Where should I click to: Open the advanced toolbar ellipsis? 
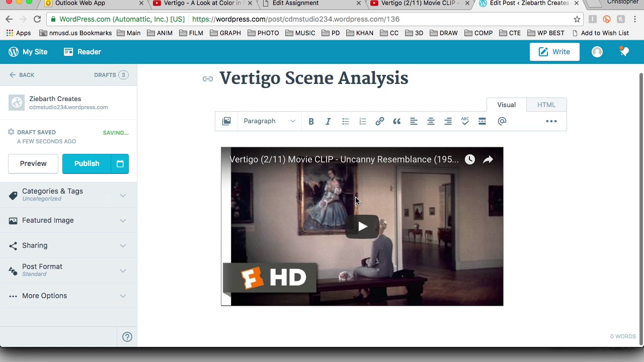point(551,121)
